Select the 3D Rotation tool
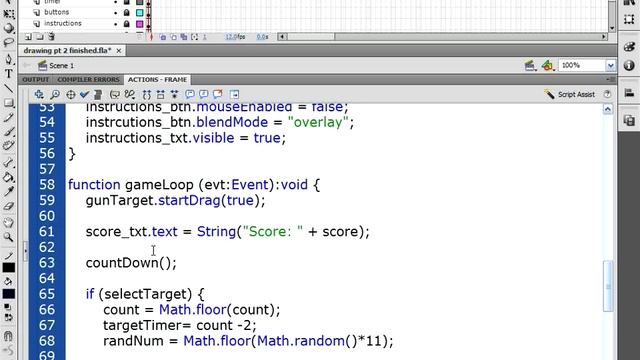Viewport: 640px width, 360px height. (x=9, y=29)
